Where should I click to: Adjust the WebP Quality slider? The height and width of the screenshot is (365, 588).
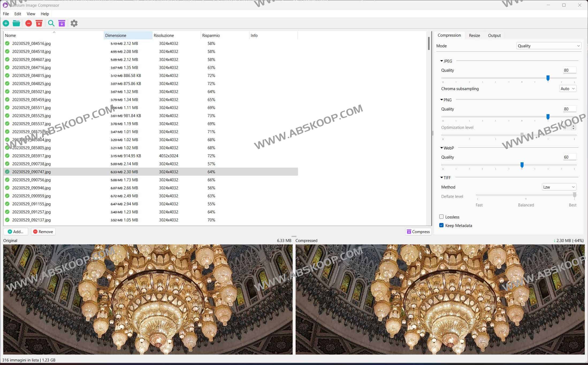click(x=522, y=165)
